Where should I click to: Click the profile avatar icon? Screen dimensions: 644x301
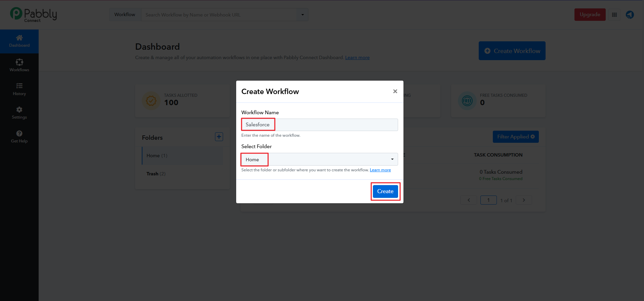(630, 15)
